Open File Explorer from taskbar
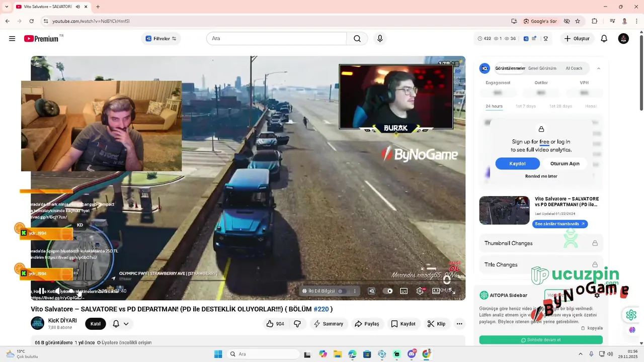This screenshot has width=644, height=362. pyautogui.click(x=338, y=354)
